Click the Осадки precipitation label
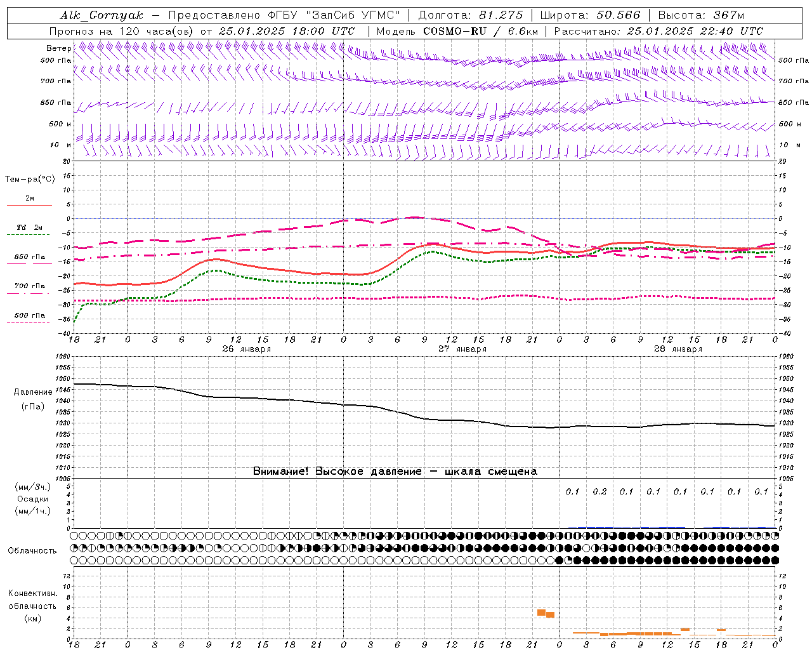The width and height of the screenshot is (812, 650). click(33, 499)
